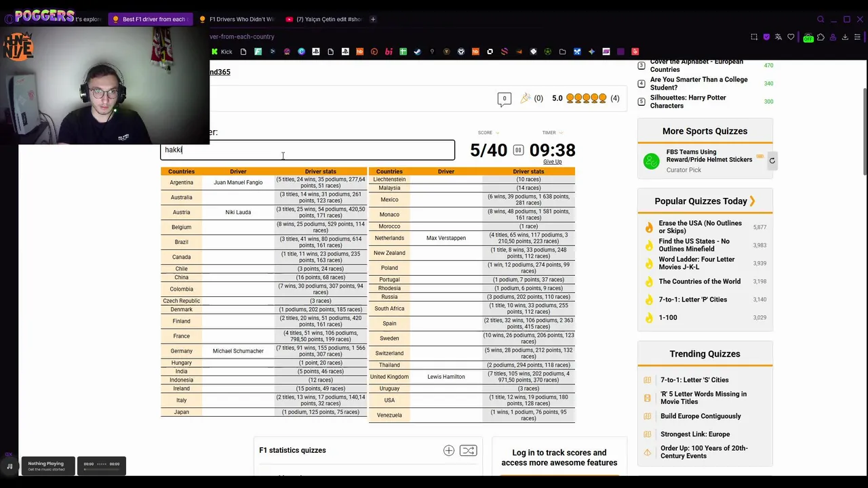Open The Countries of the World quiz
Screen dimensions: 868x488
coord(699,281)
